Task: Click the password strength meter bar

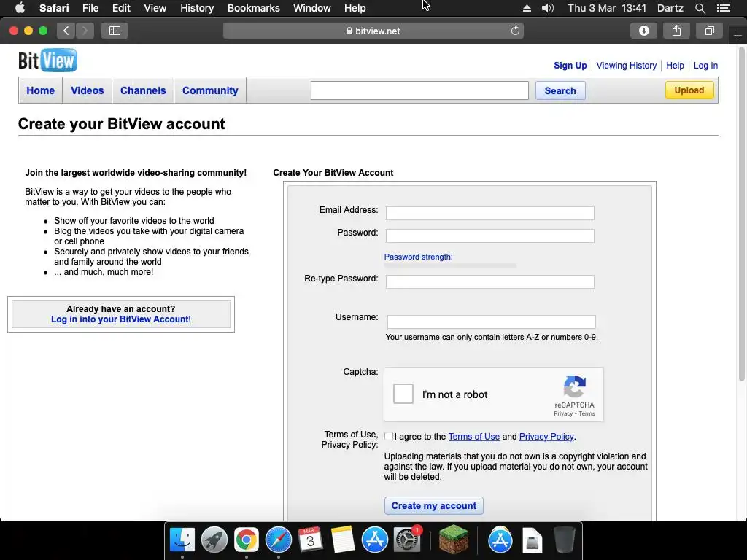Action: [450, 265]
